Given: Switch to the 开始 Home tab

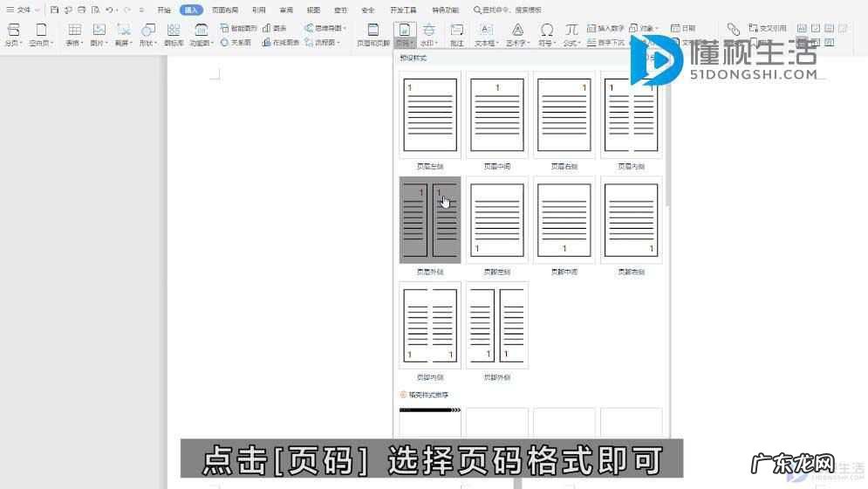Looking at the screenshot, I should (x=164, y=10).
